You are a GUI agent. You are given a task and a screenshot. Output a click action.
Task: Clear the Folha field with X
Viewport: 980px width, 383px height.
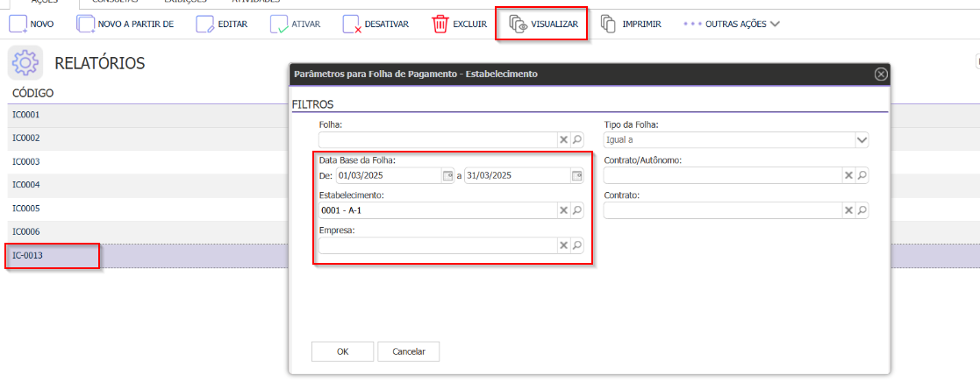tap(564, 139)
